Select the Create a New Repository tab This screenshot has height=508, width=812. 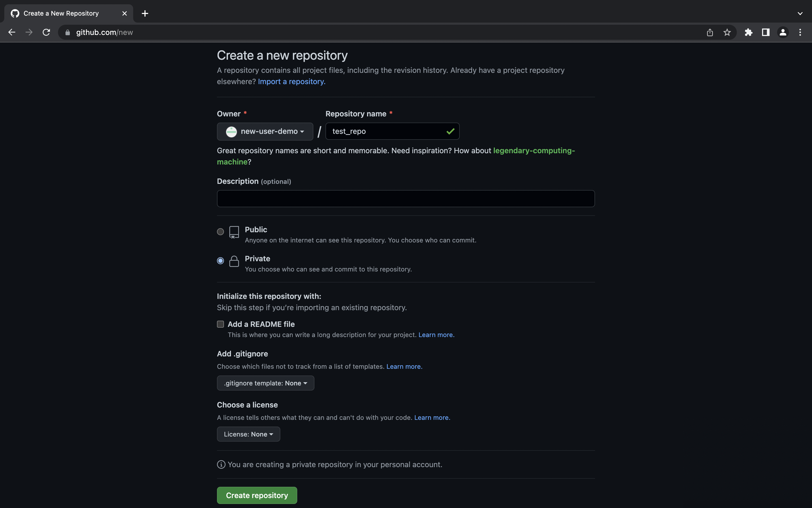click(69, 13)
